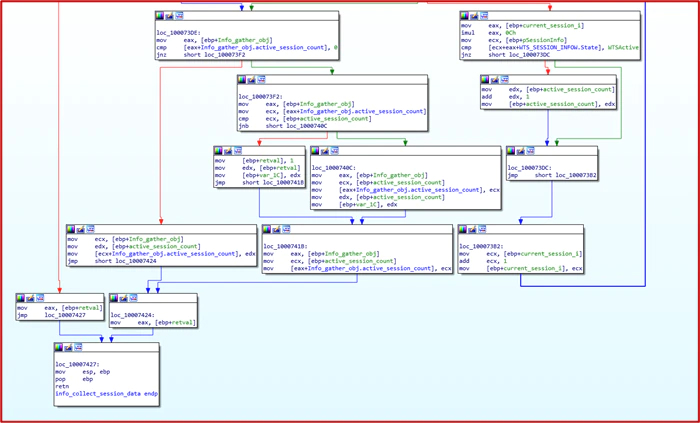
Task: Click the pencil icon on the mov [ebp+retval], 1 block
Action: point(228,151)
